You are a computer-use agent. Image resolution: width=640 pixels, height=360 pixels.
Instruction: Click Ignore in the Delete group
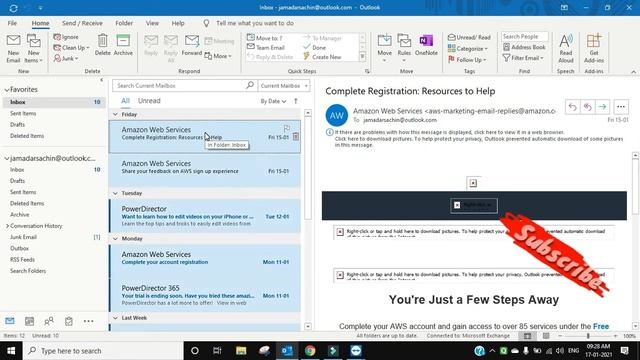(66, 37)
